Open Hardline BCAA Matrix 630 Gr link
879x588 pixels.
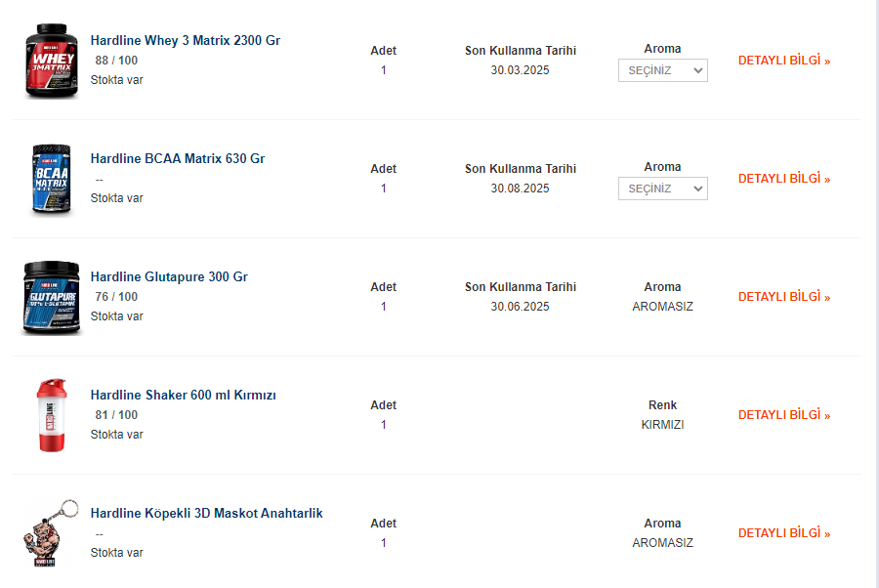[178, 159]
